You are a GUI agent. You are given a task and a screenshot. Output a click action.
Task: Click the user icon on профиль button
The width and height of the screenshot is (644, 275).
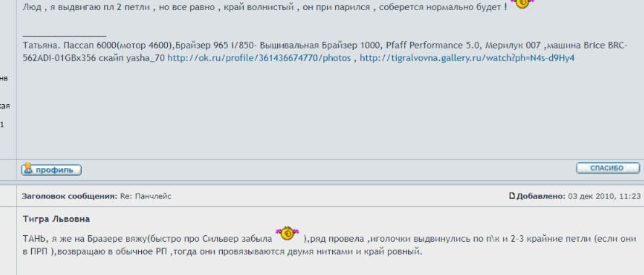(28, 168)
